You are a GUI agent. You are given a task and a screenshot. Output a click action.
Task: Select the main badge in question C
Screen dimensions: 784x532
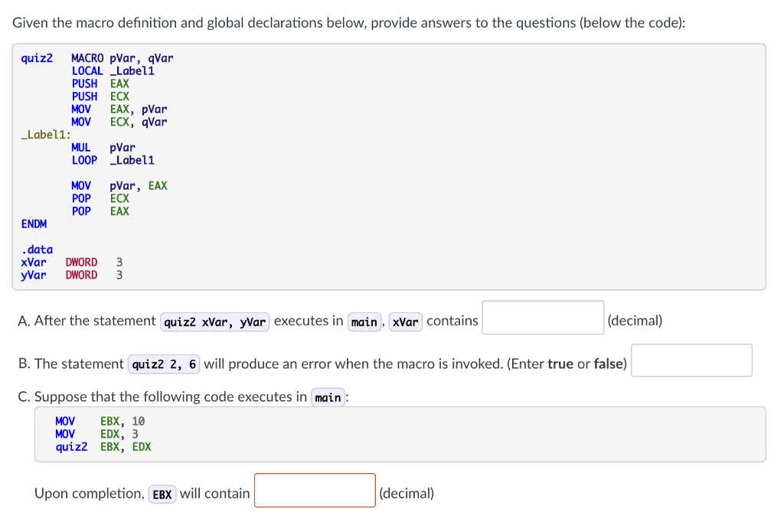pyautogui.click(x=328, y=398)
